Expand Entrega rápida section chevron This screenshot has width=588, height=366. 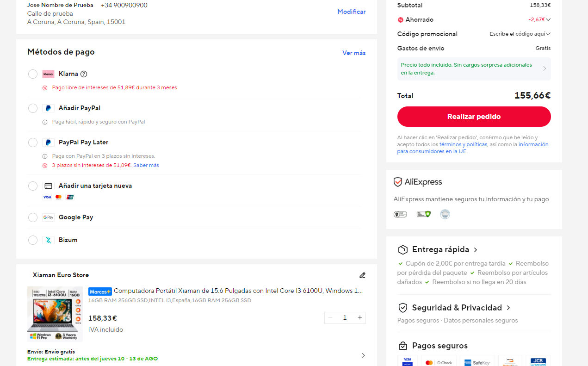click(476, 250)
